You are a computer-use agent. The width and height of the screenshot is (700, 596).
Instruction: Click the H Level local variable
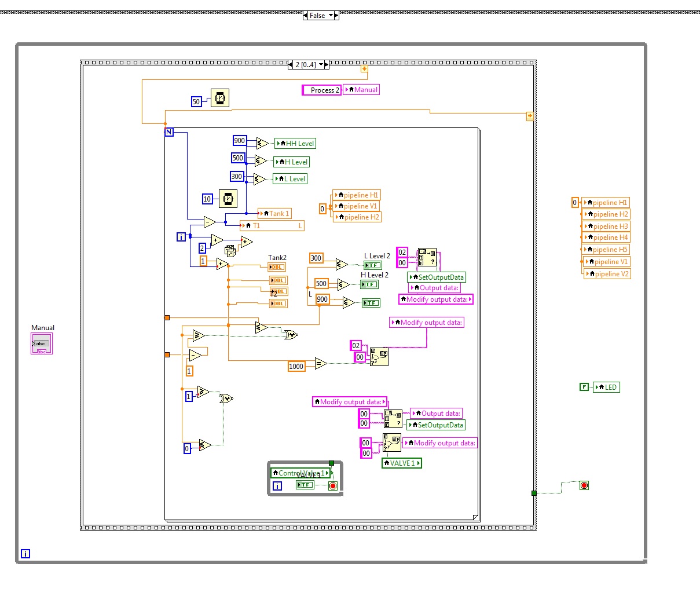(x=292, y=162)
